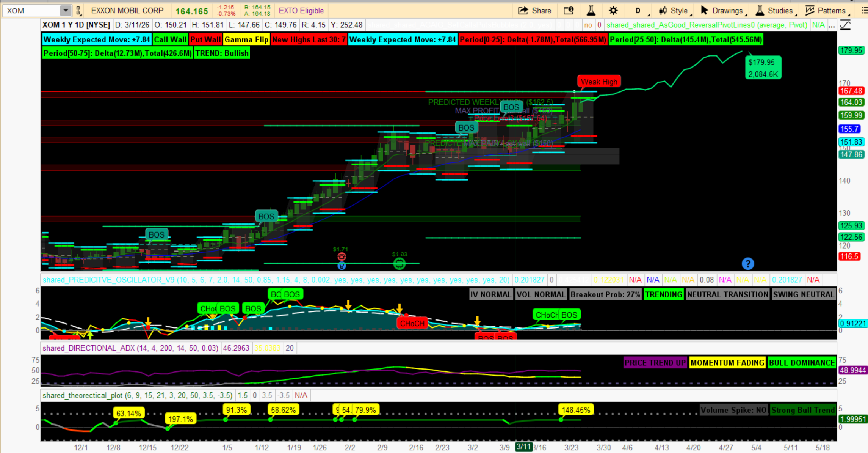Open the Studies dropdown

coord(775,11)
